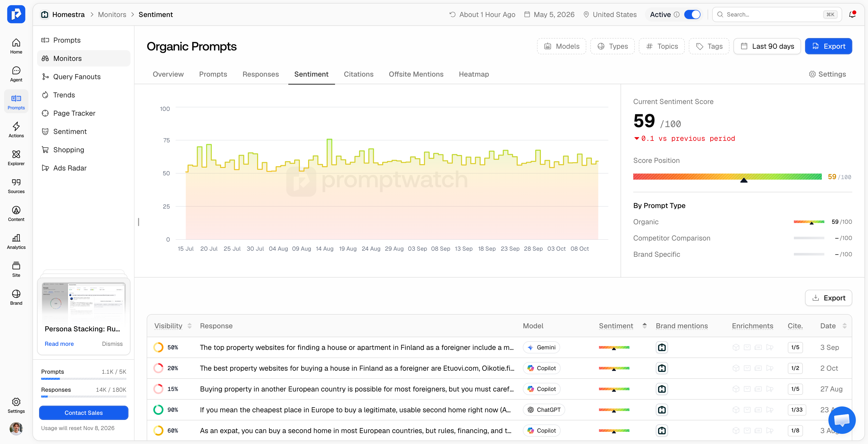
Task: Toggle the Active monitor switch off
Action: coord(692,14)
